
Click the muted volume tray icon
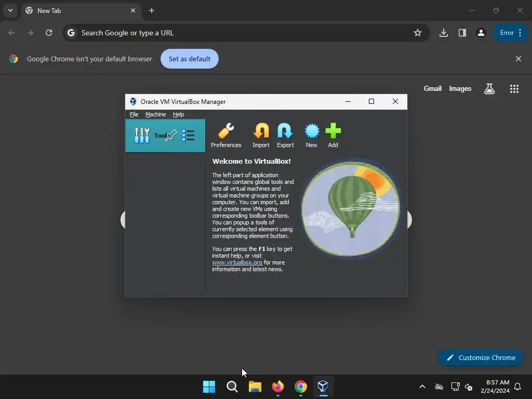[469, 387]
